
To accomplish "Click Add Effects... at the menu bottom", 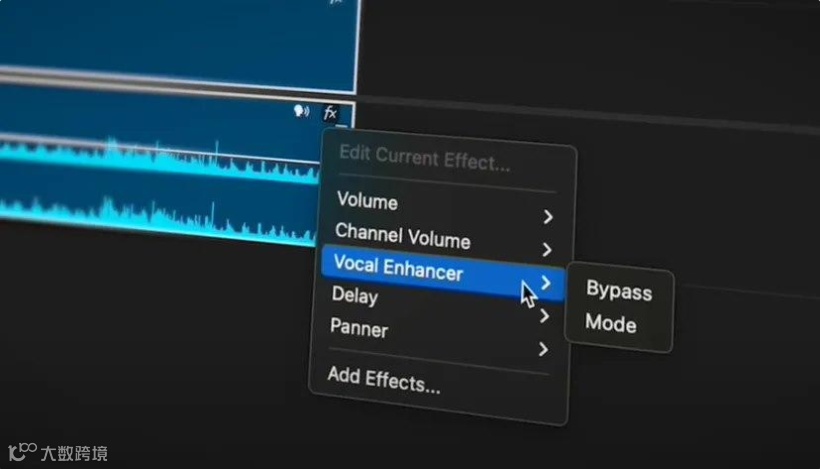I will click(x=384, y=381).
